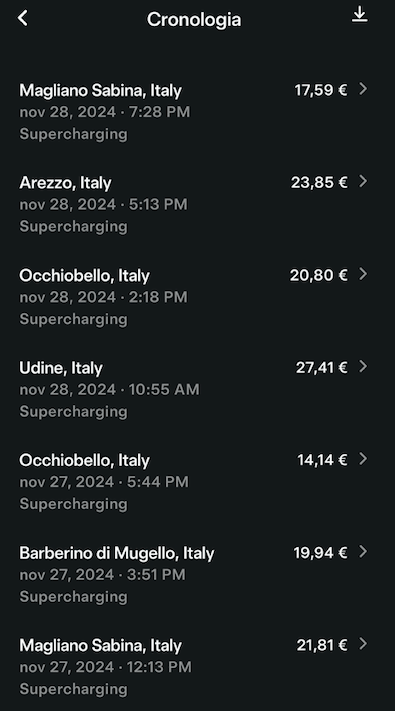Expand Barberino di Mugello 19,94 € chevron
The height and width of the screenshot is (711, 395).
tap(363, 551)
